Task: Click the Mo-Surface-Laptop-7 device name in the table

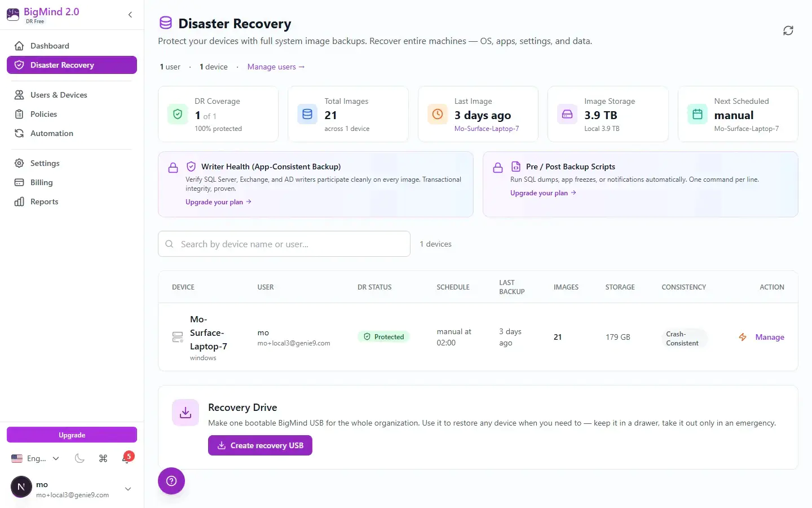Action: (209, 333)
